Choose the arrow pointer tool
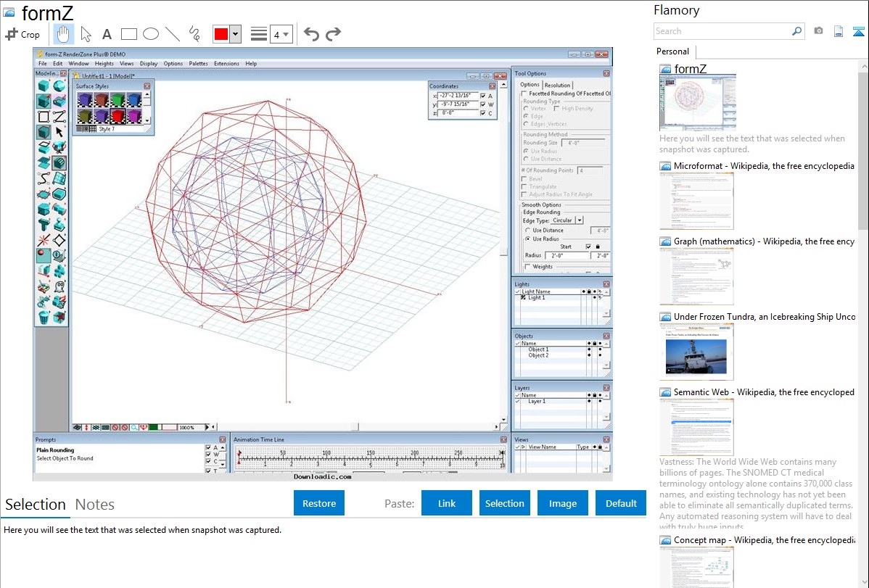This screenshot has width=869, height=588. tap(86, 34)
